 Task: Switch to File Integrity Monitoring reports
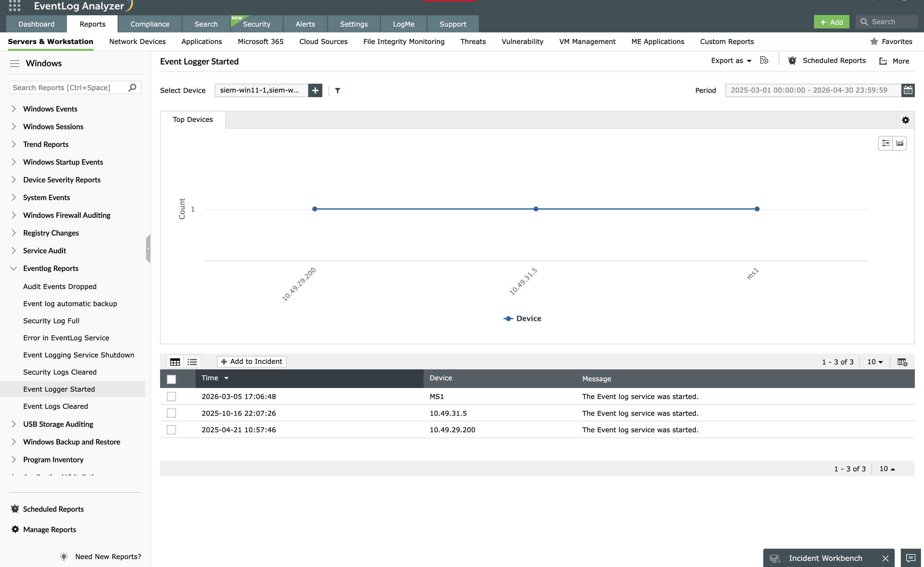tap(404, 41)
